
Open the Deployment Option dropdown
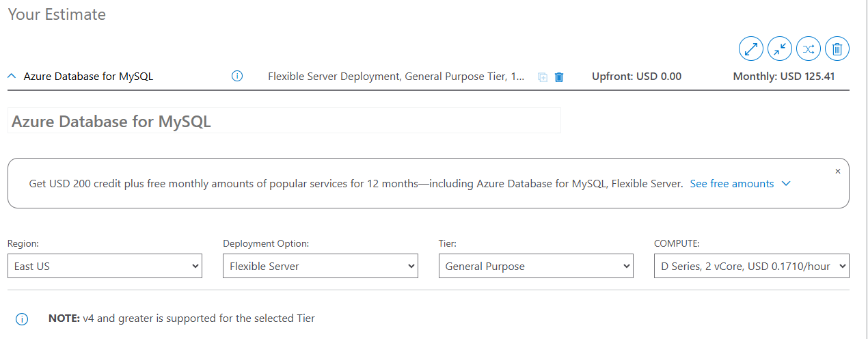click(x=320, y=267)
